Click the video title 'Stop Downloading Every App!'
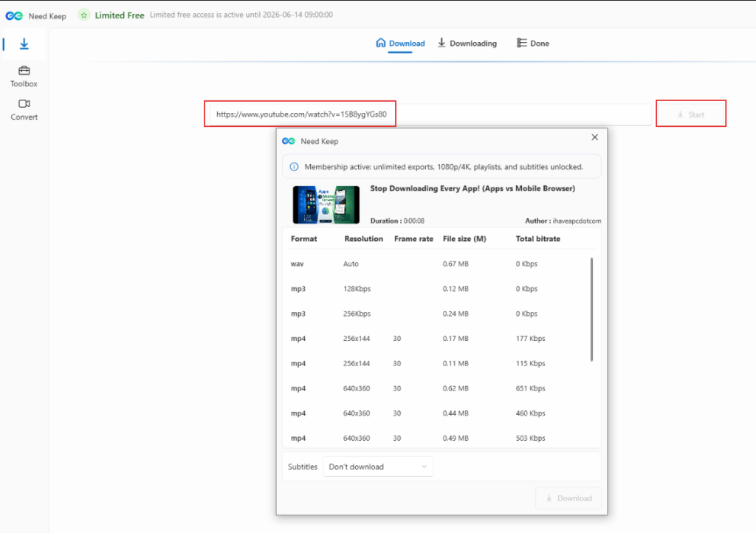 point(472,188)
